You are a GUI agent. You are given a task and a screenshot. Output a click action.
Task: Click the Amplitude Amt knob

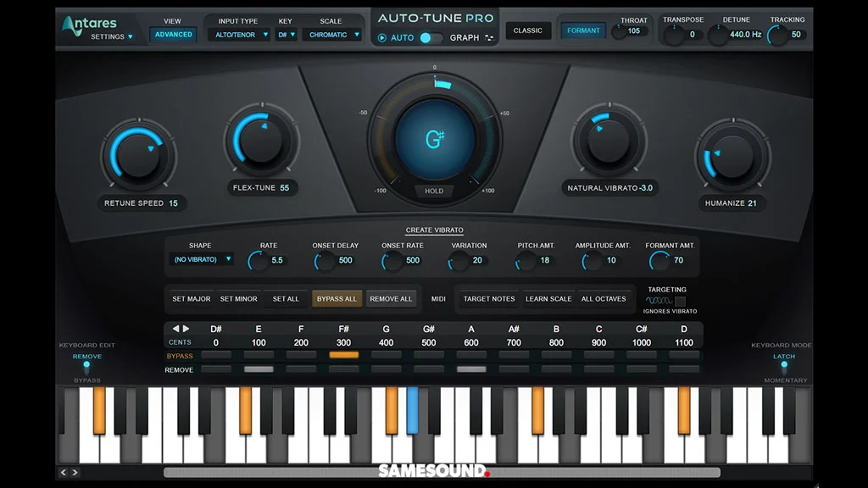pos(592,261)
